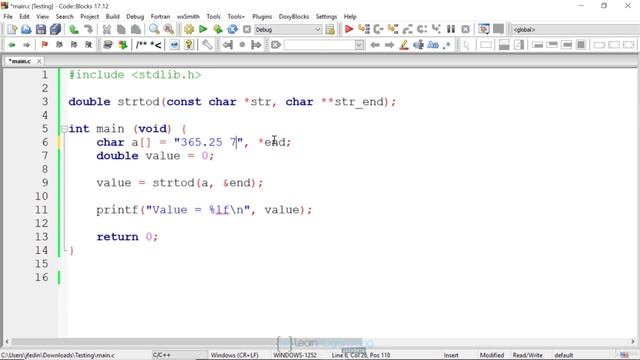
Task: Click the Build and run icon
Action: coord(218,29)
